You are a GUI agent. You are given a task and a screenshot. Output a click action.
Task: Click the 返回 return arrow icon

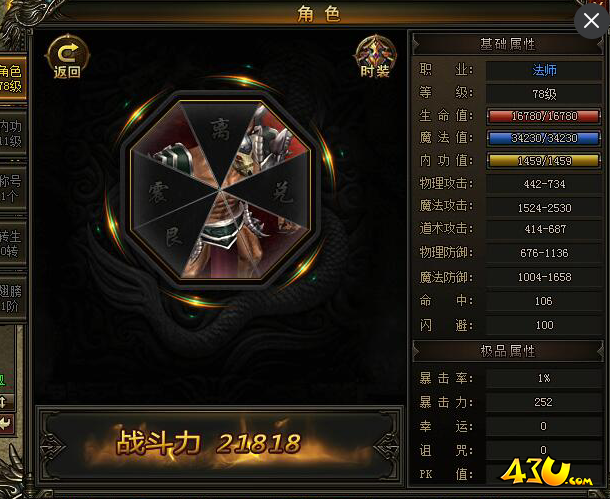coord(68,57)
